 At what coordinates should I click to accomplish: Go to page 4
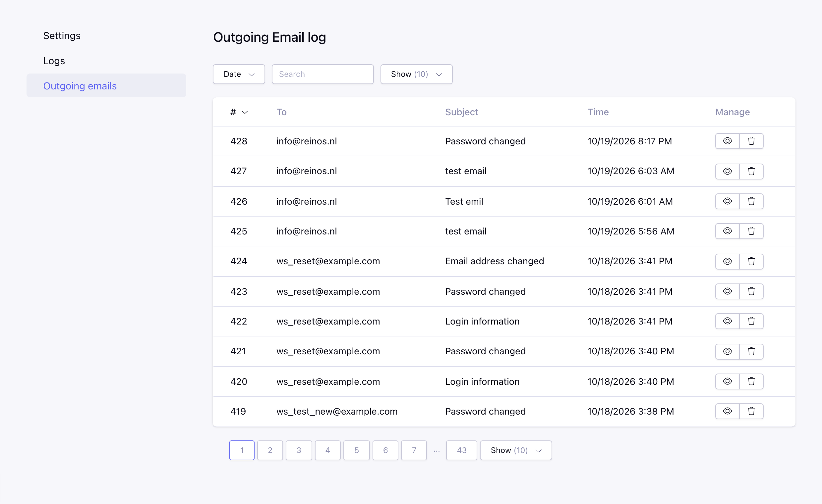click(x=327, y=450)
